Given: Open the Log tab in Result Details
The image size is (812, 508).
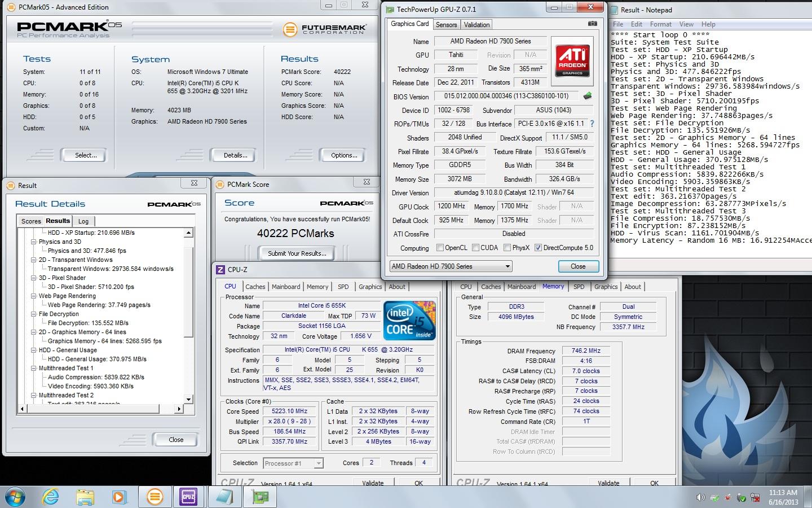Looking at the screenshot, I should coord(83,221).
